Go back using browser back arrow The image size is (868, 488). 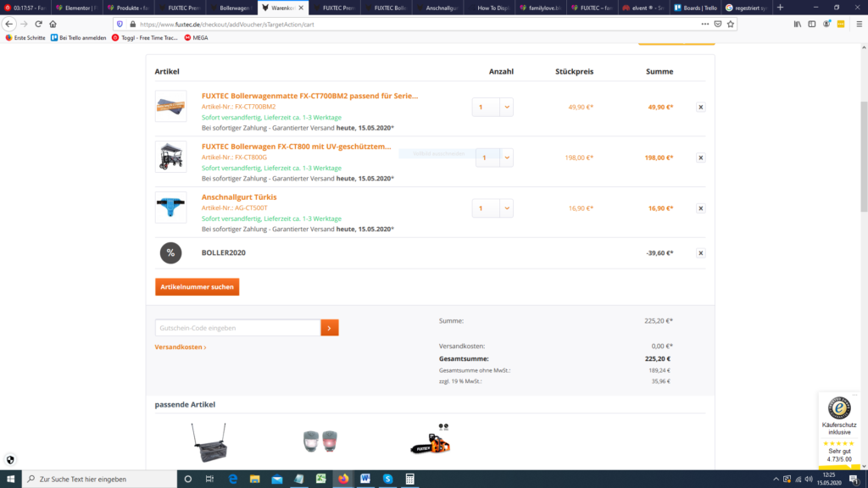[x=8, y=24]
